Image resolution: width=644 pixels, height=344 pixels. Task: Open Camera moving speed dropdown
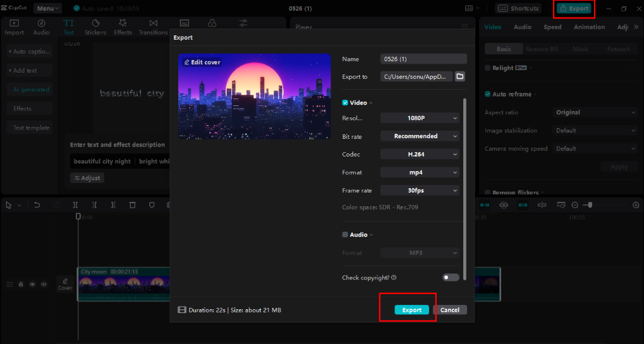[x=595, y=148]
